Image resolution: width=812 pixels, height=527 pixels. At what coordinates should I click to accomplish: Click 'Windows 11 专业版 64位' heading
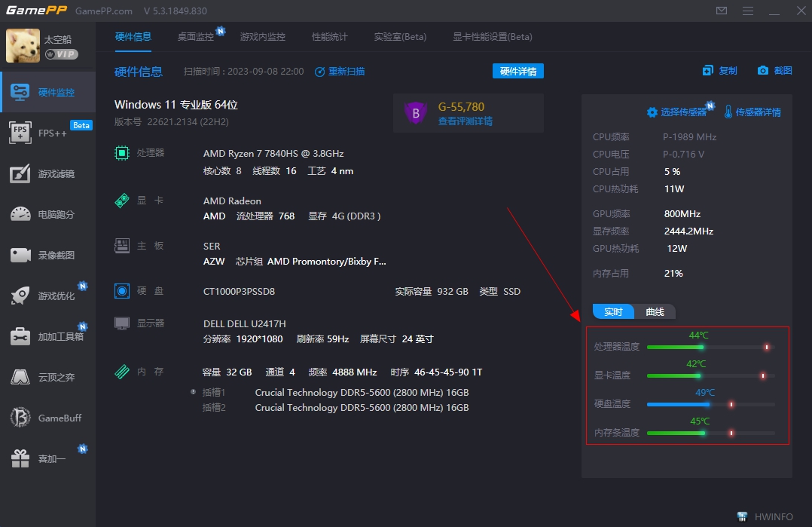176,105
